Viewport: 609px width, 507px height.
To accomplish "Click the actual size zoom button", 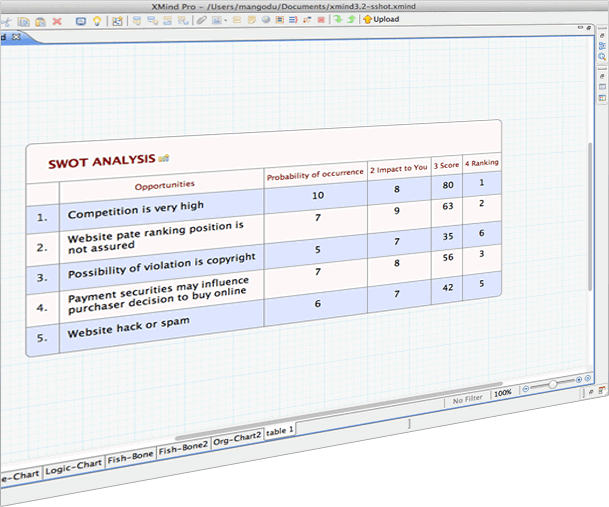I will point(579,380).
